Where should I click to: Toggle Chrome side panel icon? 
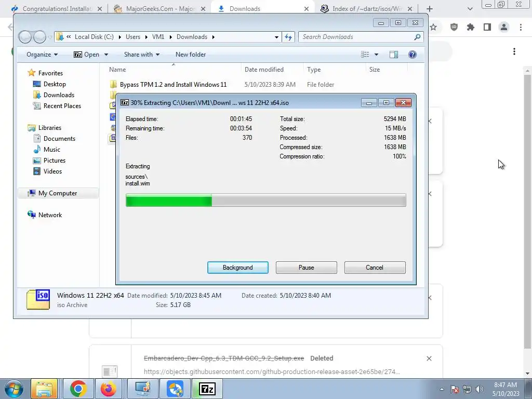point(487,27)
